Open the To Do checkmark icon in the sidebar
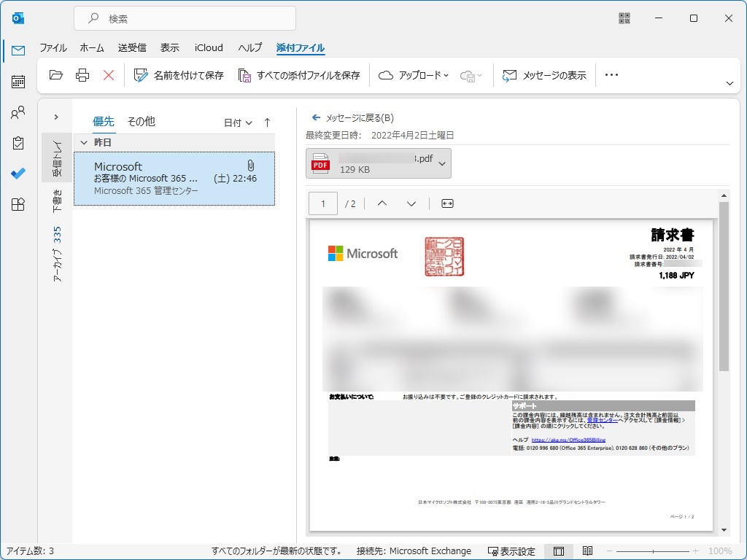This screenshot has width=747, height=560. pos(16,174)
